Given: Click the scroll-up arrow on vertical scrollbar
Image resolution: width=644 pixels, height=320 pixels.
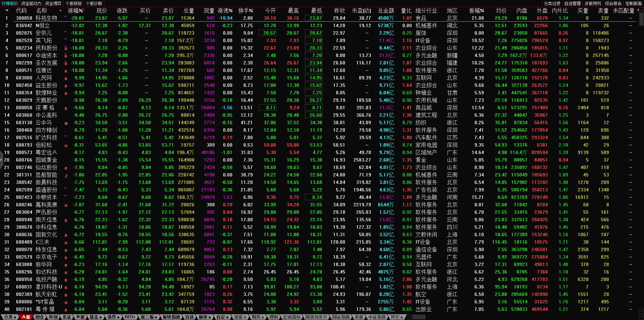Looking at the screenshot, I should tap(641, 11).
